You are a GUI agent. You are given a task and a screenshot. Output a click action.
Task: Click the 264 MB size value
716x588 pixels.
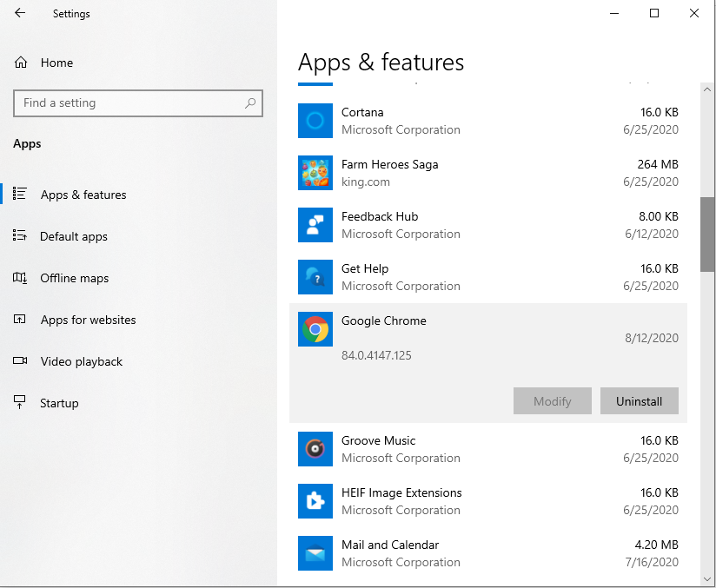(x=658, y=164)
